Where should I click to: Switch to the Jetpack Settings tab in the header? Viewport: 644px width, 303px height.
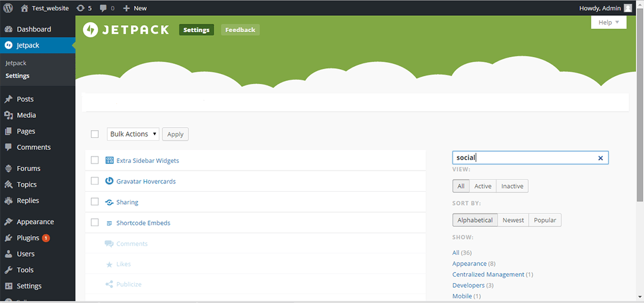click(x=196, y=30)
